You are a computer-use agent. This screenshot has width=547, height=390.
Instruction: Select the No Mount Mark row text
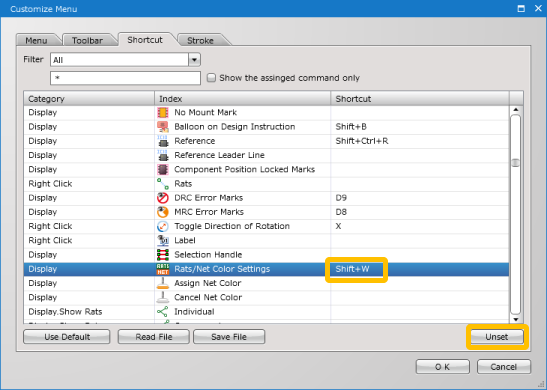[x=205, y=112]
